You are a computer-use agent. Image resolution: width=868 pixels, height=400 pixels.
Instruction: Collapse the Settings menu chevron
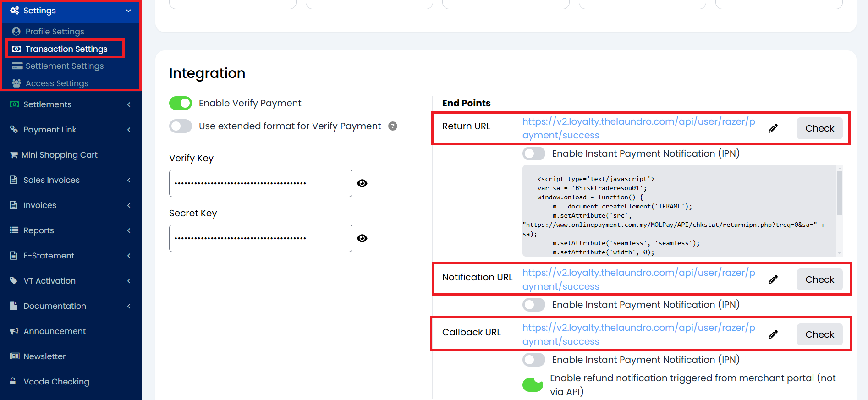pos(128,11)
